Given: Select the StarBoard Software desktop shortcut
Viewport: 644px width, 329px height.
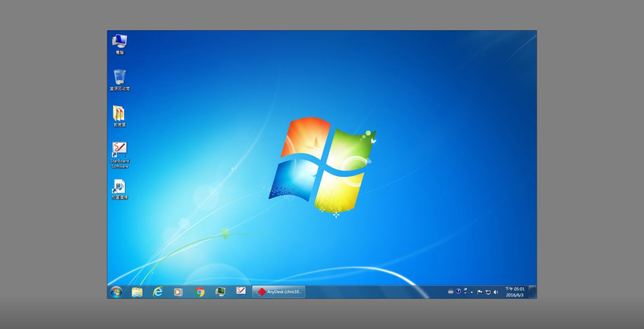Looking at the screenshot, I should click(x=119, y=155).
